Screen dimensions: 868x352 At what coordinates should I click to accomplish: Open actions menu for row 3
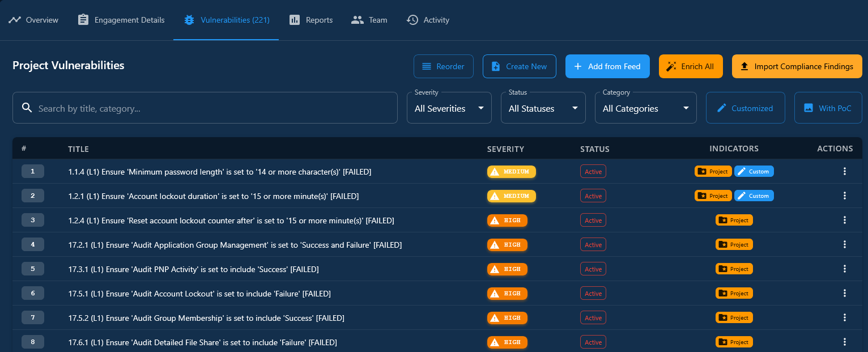(x=845, y=220)
